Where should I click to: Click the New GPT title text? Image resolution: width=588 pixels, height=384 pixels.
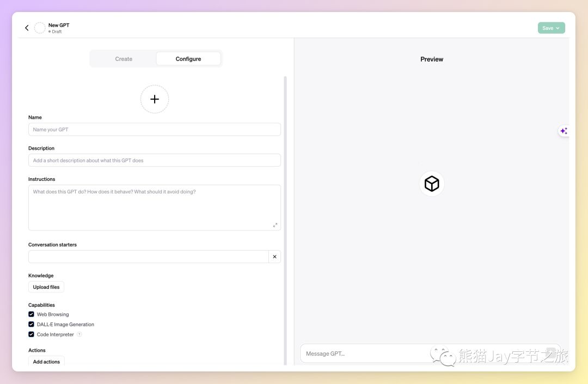(59, 25)
